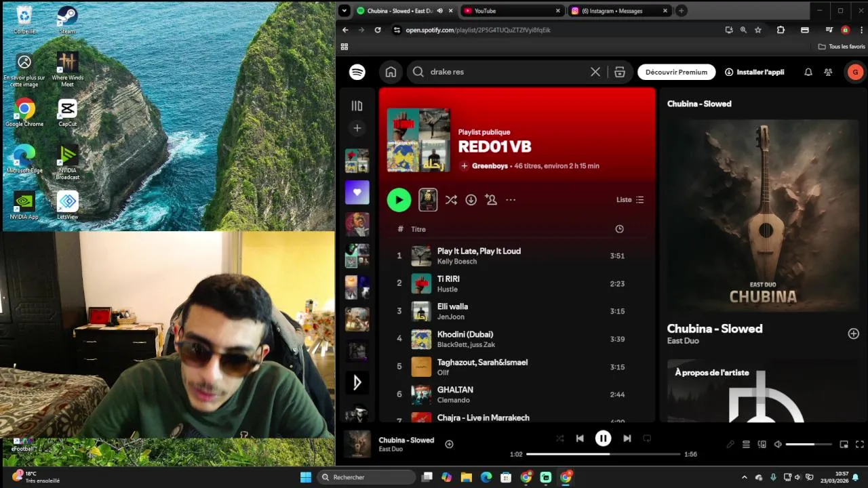Go to the Spotify Home page
The width and height of the screenshot is (868, 488).
[x=391, y=72]
